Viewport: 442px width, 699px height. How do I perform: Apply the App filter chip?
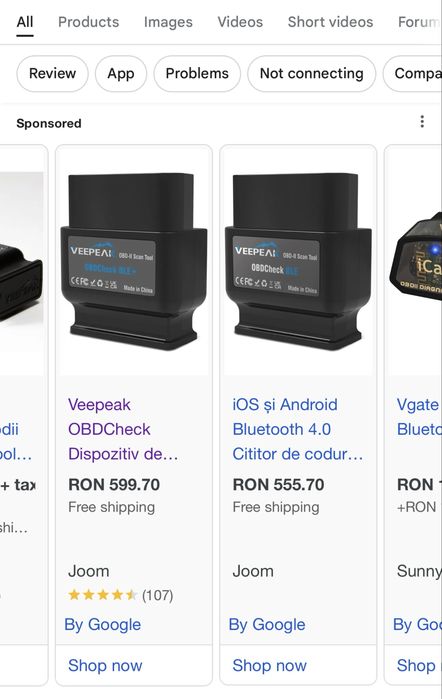pos(120,74)
